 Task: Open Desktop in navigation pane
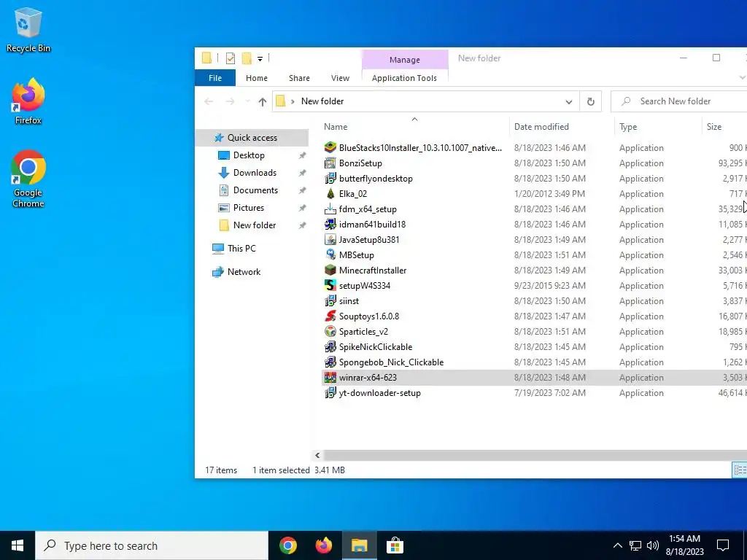[x=249, y=155]
